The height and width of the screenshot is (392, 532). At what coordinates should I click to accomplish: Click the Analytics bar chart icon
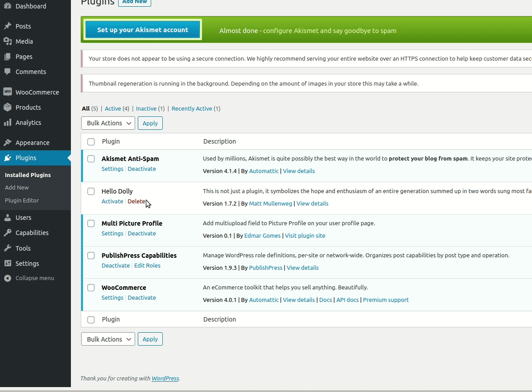point(8,123)
